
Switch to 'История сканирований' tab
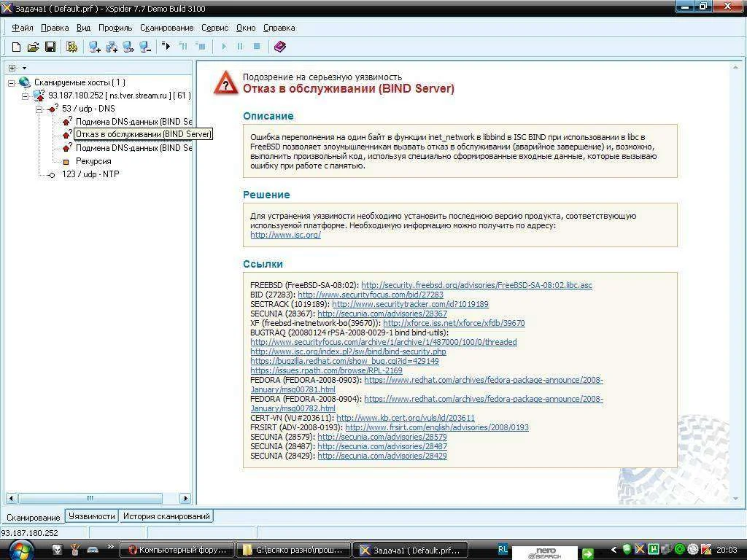166,516
